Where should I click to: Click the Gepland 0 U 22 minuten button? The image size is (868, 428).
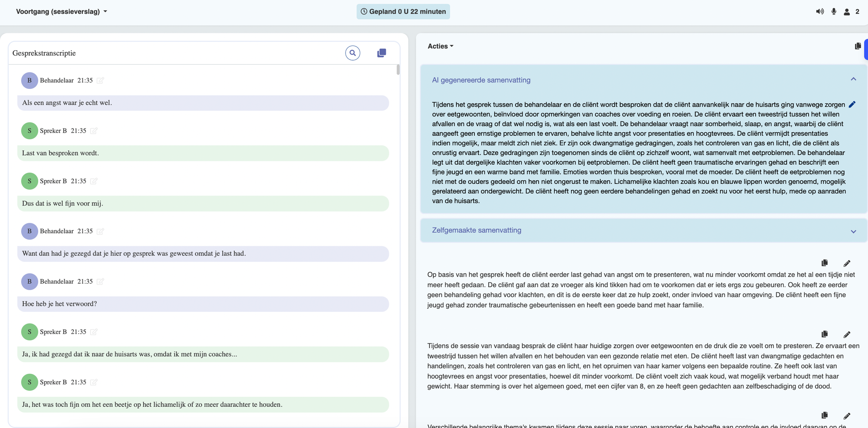[x=403, y=12]
